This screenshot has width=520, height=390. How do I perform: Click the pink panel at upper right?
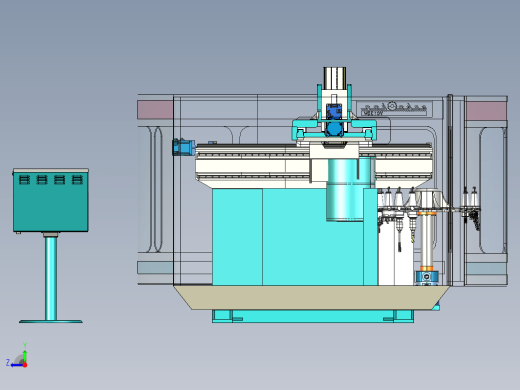pyautogui.click(x=487, y=111)
